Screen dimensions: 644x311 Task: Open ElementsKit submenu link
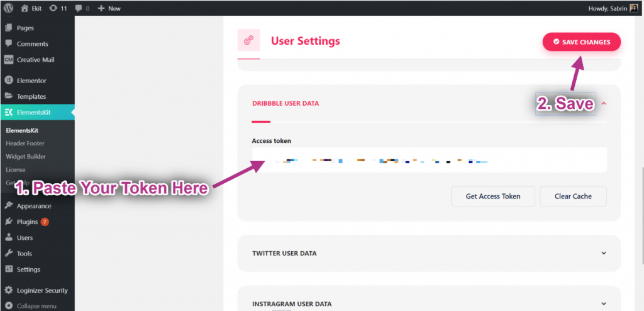pos(22,130)
